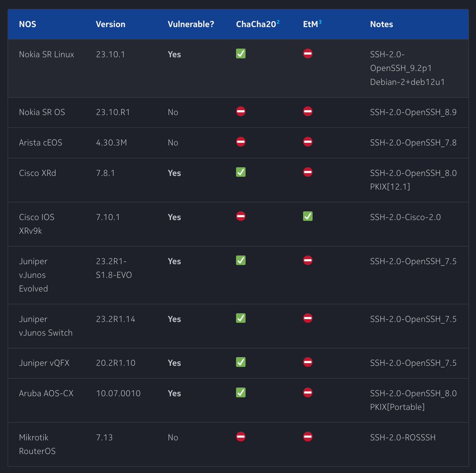Click the red EtM icon for Cisco XRd
This screenshot has height=473, width=476.
pyautogui.click(x=308, y=172)
